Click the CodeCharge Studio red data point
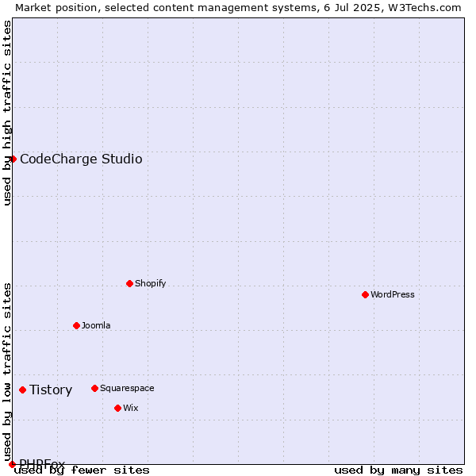476x476 pixels. (13, 159)
